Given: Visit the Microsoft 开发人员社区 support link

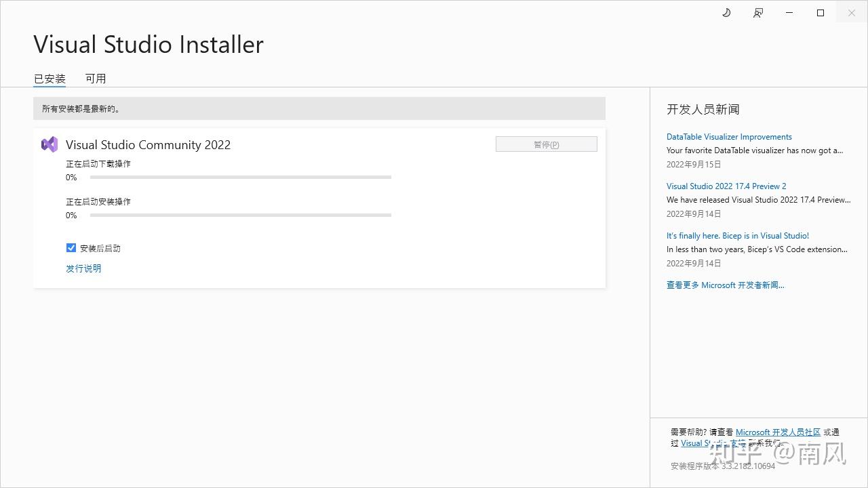Looking at the screenshot, I should (778, 432).
